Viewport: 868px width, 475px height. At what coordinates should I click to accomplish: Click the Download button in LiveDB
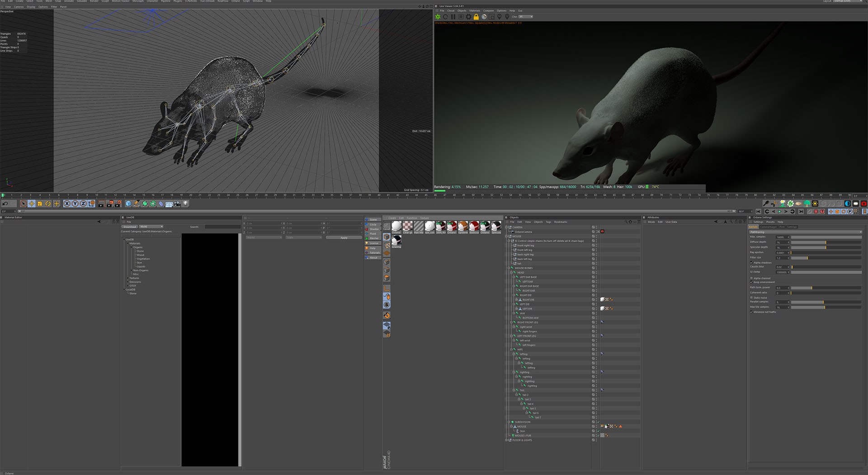pyautogui.click(x=130, y=227)
